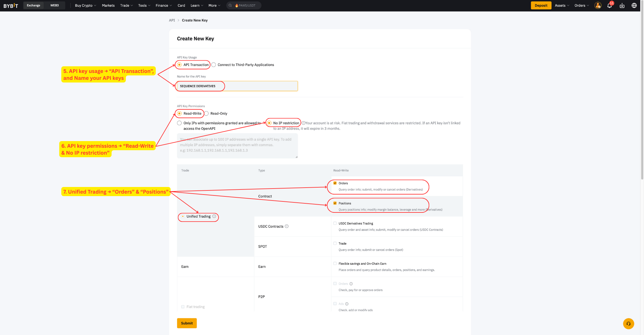Click the info icon beside USDC Contracts
Viewport: 644px width, 335px height.
pyautogui.click(x=286, y=226)
